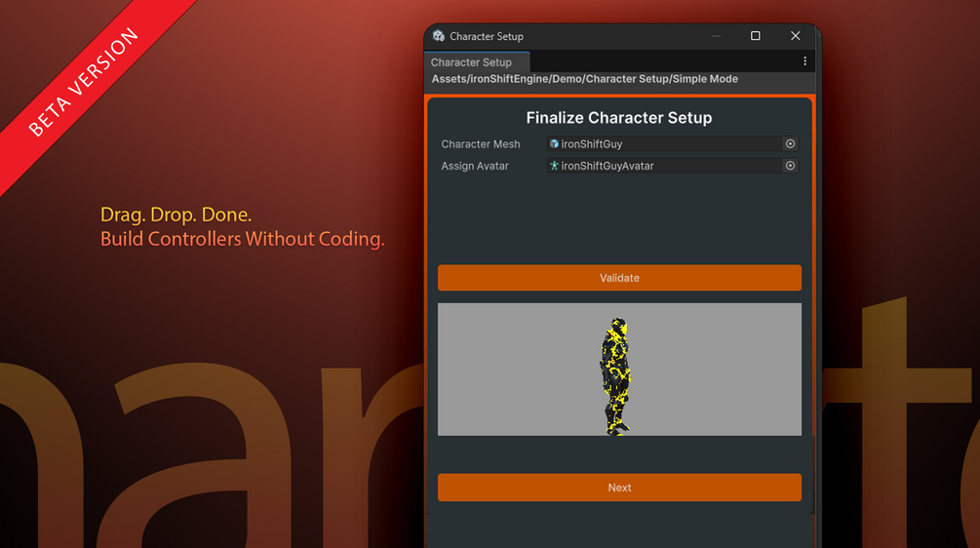Open the Character Setup window options menu
980x548 pixels.
pos(805,61)
